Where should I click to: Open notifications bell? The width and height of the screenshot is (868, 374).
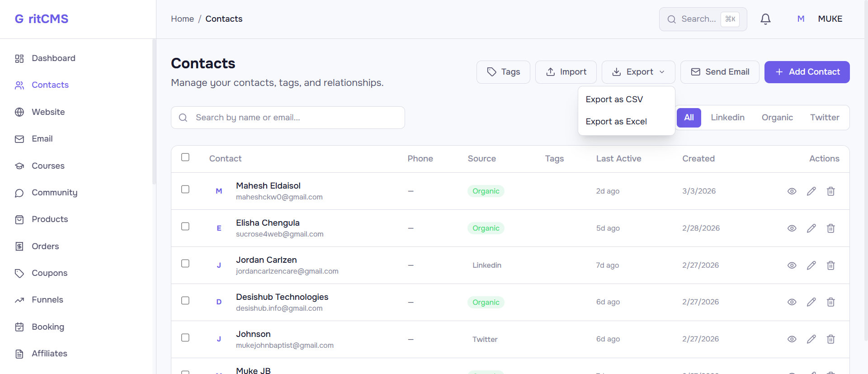765,19
